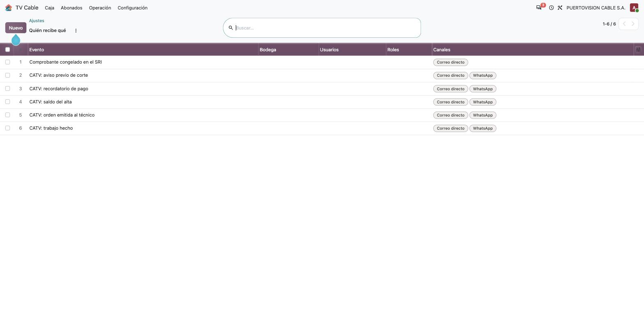
Task: Switch company via PUERTOVISION CABLE S.A.
Action: (596, 8)
